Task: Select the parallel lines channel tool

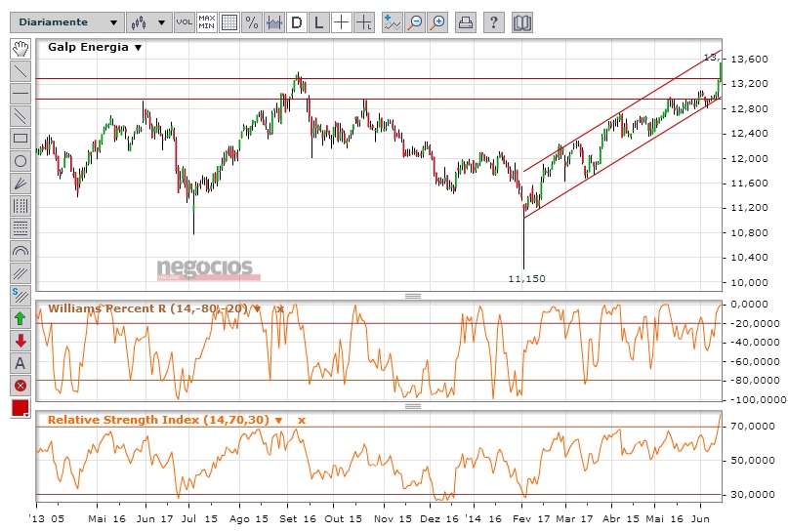Action: (x=21, y=116)
